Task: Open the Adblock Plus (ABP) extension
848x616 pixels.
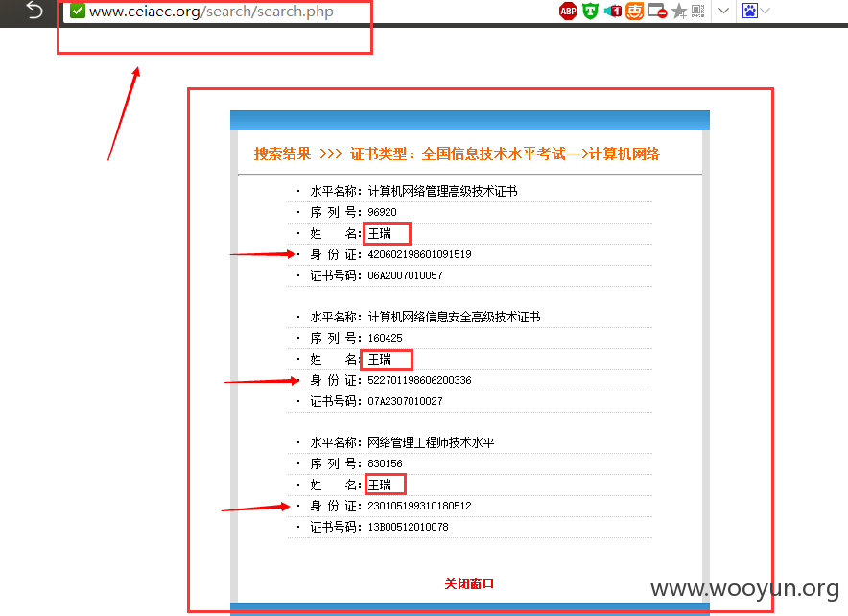Action: (x=568, y=11)
